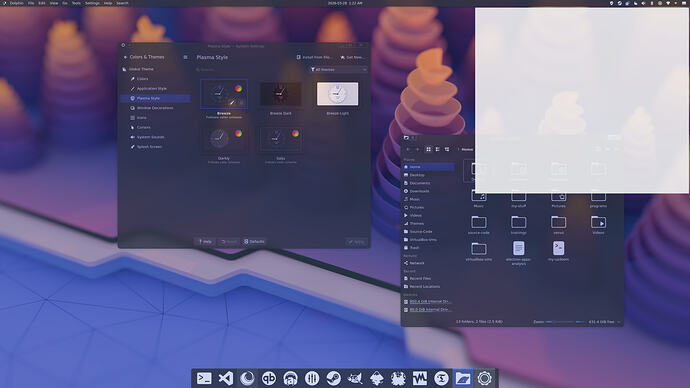Open the Help menu in top bar
The width and height of the screenshot is (690, 388).
click(x=108, y=3)
